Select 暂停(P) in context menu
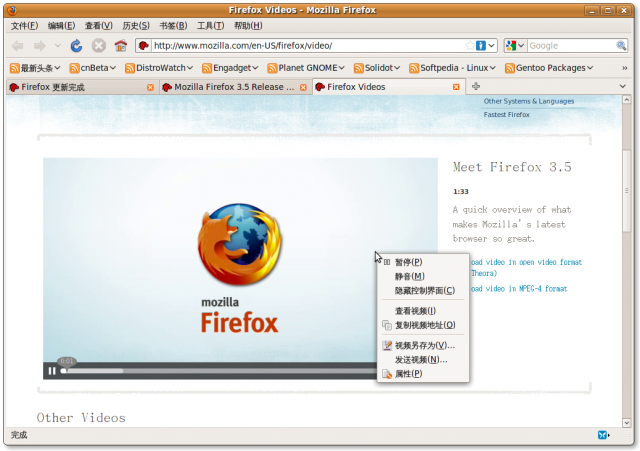Image resolution: width=640 pixels, height=451 pixels. click(423, 262)
